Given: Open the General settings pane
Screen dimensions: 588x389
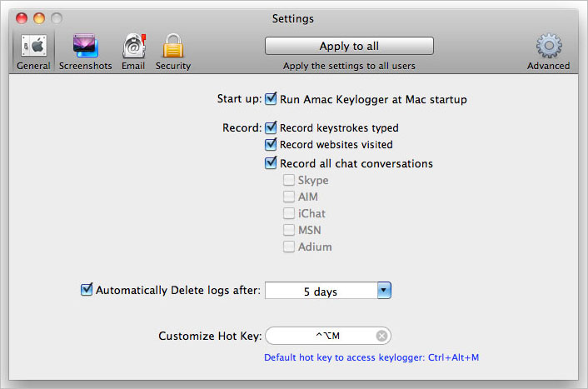Looking at the screenshot, I should [33, 52].
